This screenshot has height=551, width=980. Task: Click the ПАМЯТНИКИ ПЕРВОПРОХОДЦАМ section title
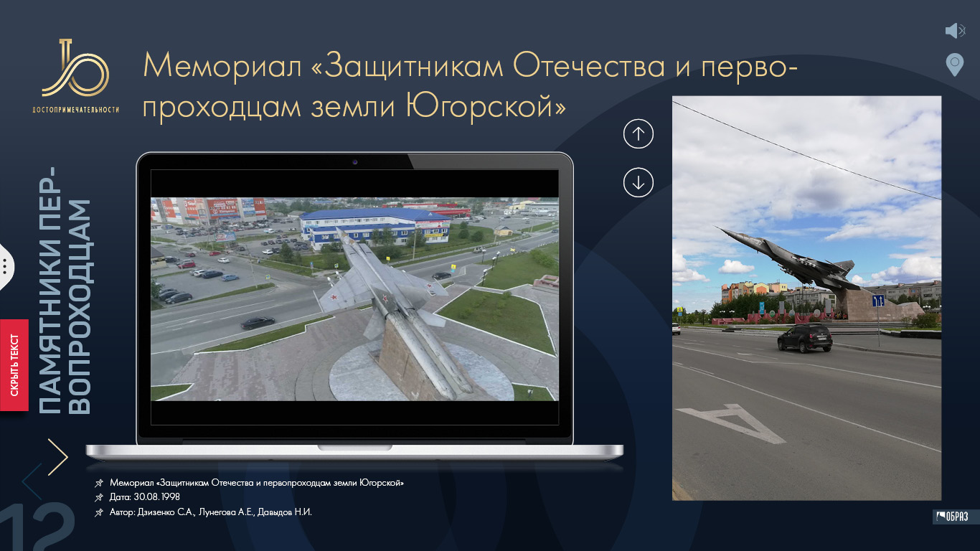65,291
